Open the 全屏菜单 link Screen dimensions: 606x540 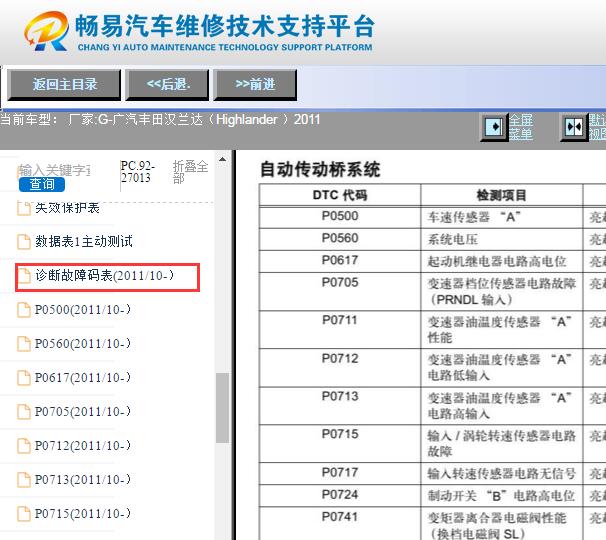(520, 127)
